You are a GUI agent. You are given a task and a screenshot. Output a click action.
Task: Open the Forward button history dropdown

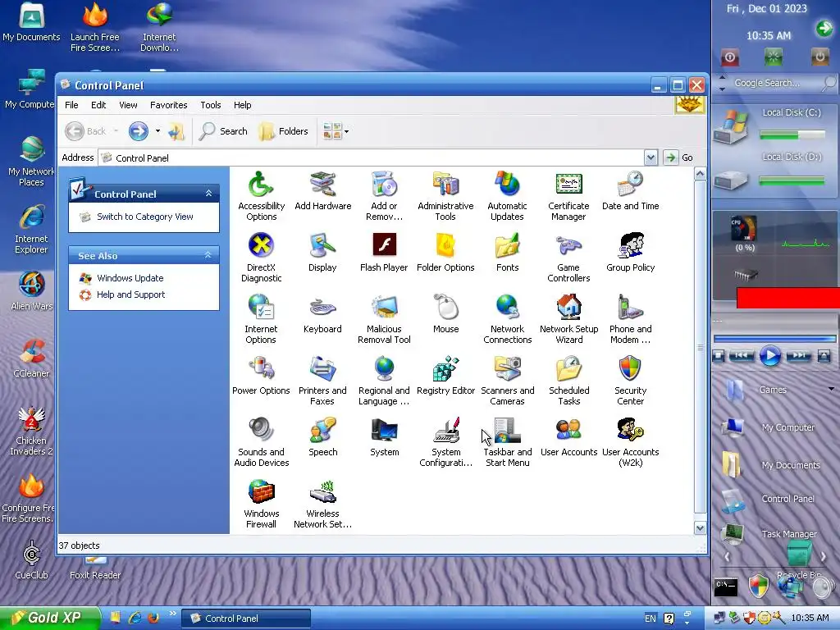[x=157, y=130]
